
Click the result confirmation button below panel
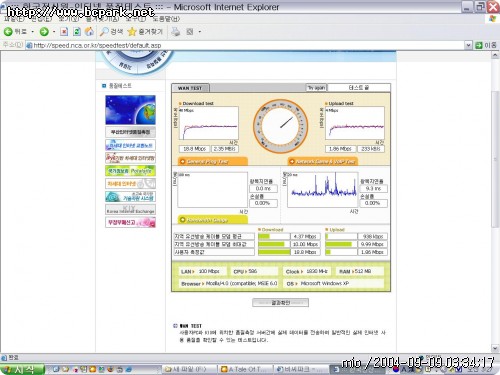tap(280, 303)
